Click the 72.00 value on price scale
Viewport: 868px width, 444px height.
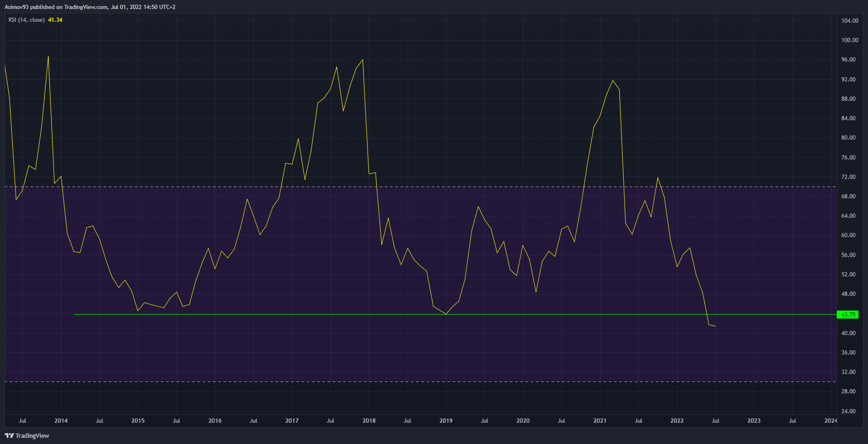pyautogui.click(x=848, y=177)
